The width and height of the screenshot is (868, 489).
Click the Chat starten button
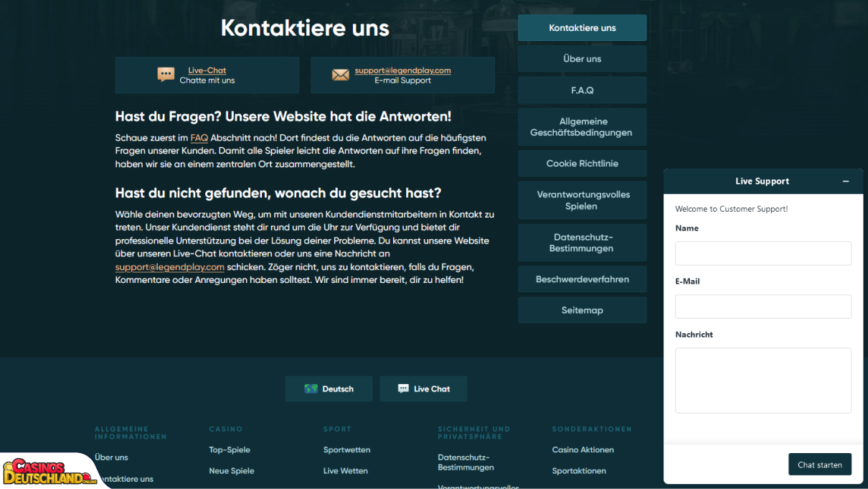click(820, 465)
